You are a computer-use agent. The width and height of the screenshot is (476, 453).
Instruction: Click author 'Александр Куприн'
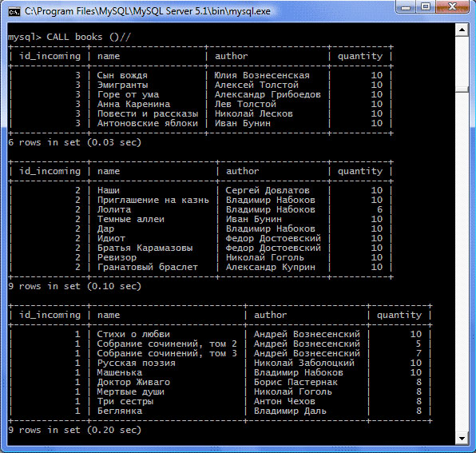coord(271,267)
